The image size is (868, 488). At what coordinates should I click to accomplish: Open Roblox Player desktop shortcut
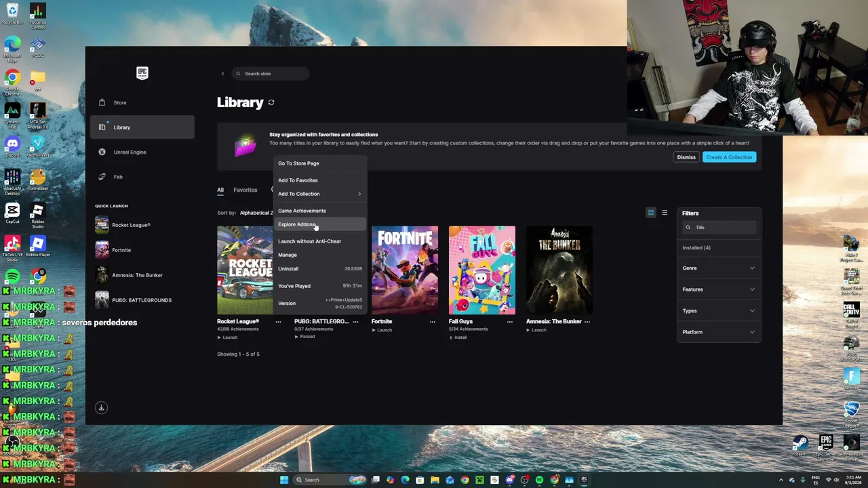pyautogui.click(x=38, y=247)
